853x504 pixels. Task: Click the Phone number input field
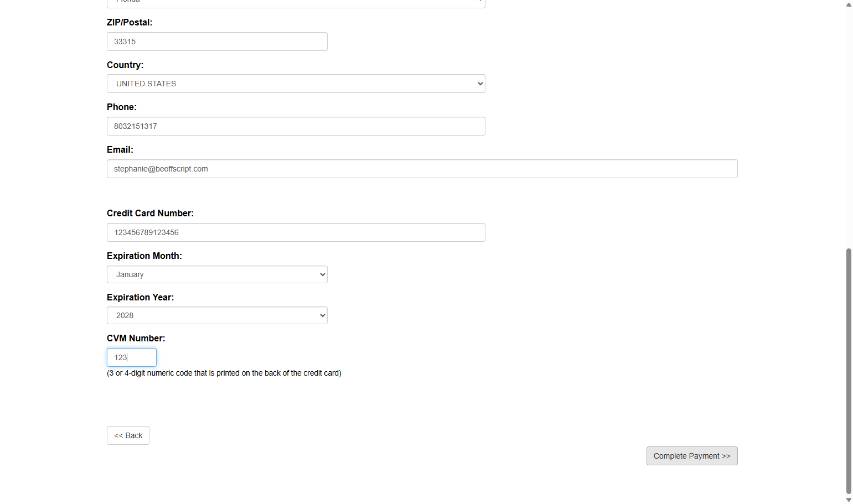click(x=296, y=126)
